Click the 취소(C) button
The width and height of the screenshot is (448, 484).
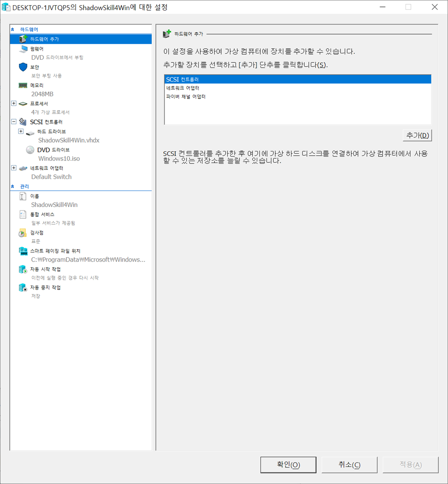pyautogui.click(x=349, y=465)
